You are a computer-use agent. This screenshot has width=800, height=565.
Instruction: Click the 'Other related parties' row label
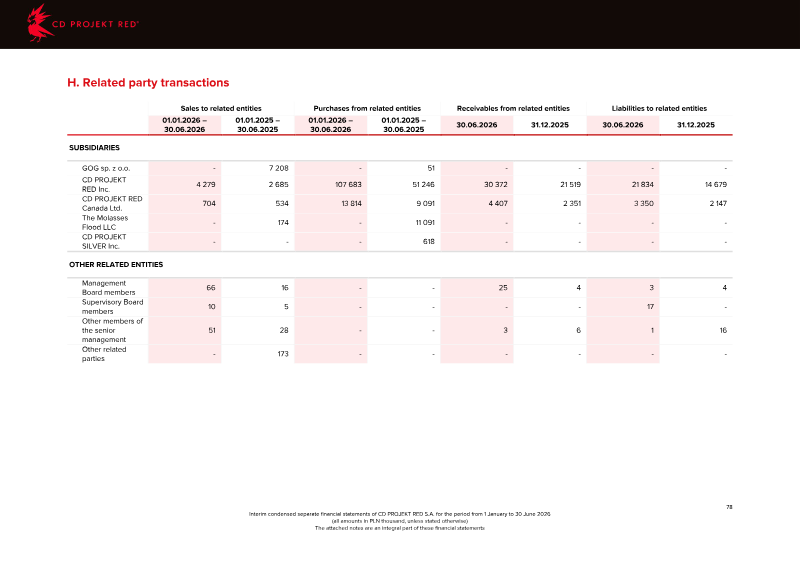coord(104,354)
